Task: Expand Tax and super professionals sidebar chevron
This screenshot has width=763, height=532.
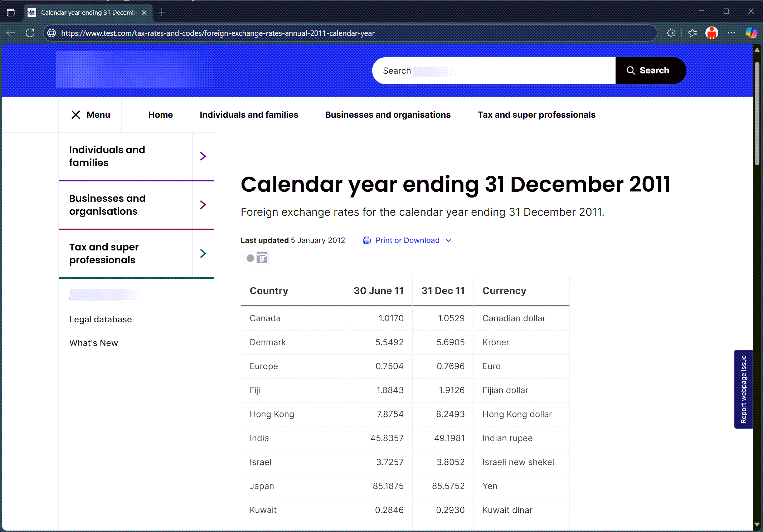Action: (203, 254)
